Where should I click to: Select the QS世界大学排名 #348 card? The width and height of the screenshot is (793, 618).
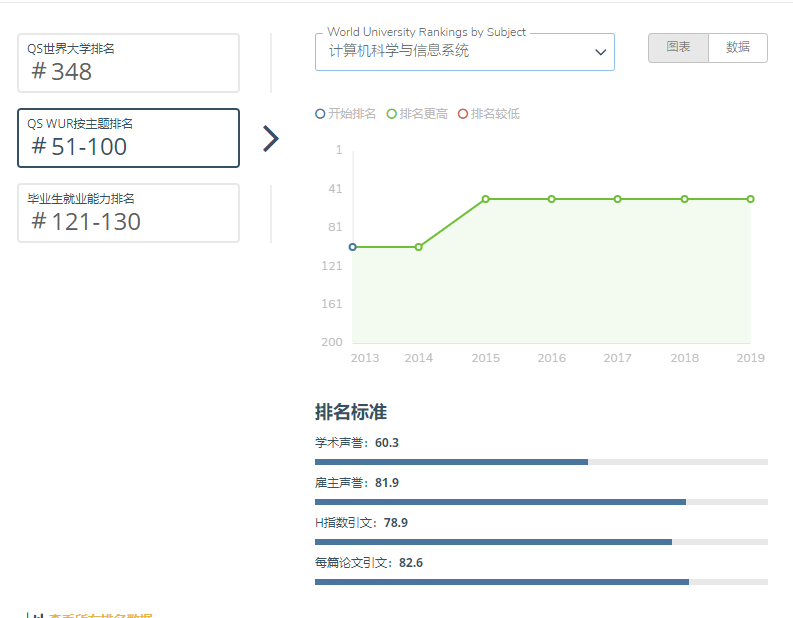coord(128,63)
